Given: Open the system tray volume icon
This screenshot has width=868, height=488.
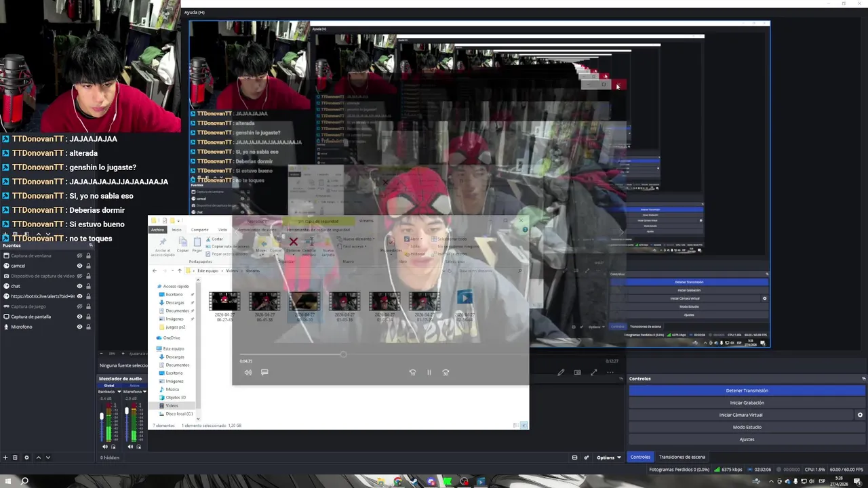Looking at the screenshot, I should [810, 481].
